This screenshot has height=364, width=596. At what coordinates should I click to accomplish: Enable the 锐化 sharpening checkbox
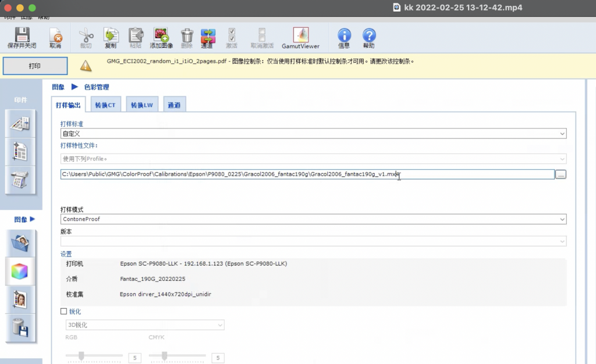64,311
